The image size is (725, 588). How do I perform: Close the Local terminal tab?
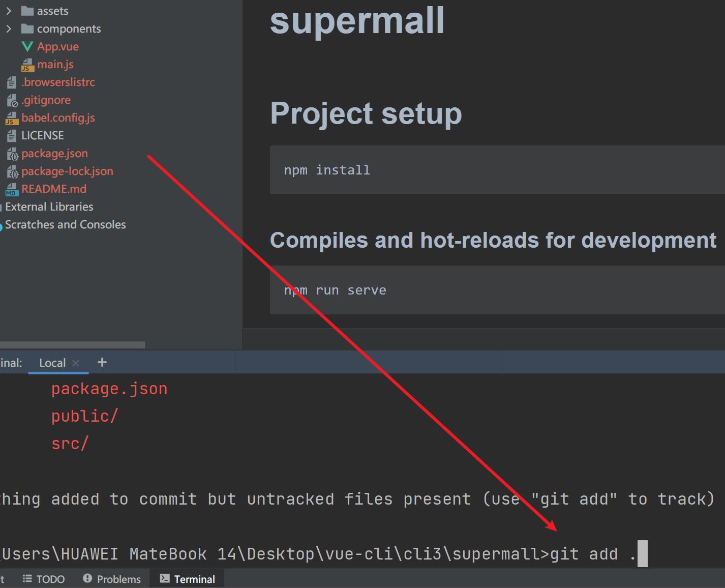pos(76,363)
